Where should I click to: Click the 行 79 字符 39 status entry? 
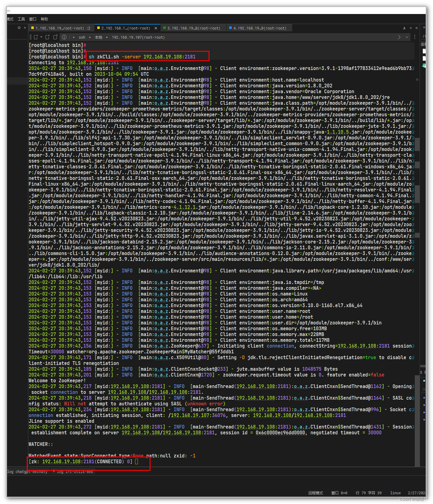369,493
